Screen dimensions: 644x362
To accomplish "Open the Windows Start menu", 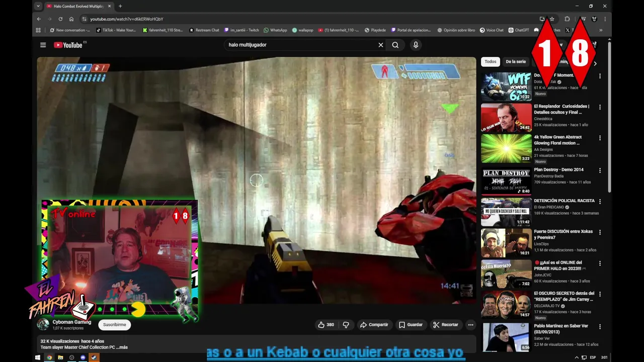I will (38, 357).
